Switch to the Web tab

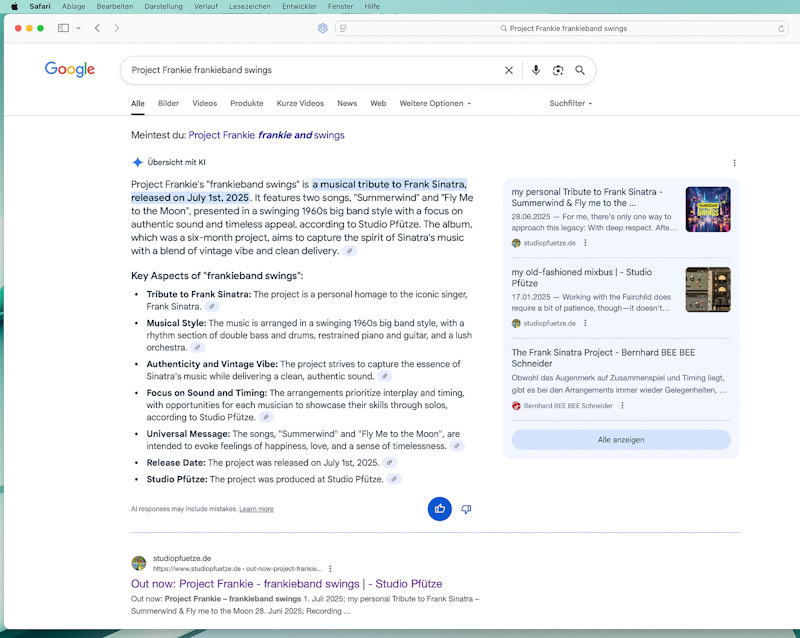(378, 103)
